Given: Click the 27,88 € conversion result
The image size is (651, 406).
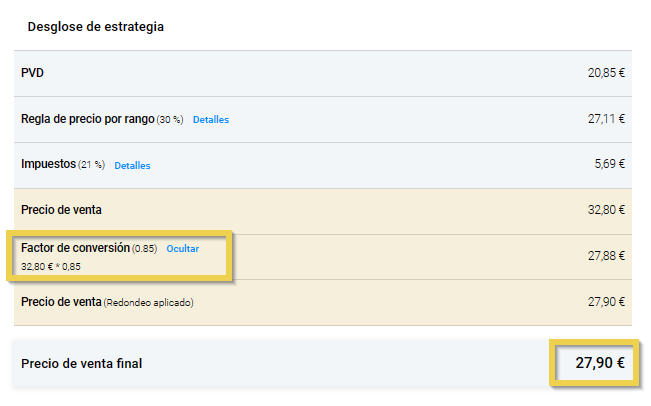Looking at the screenshot, I should click(606, 256).
